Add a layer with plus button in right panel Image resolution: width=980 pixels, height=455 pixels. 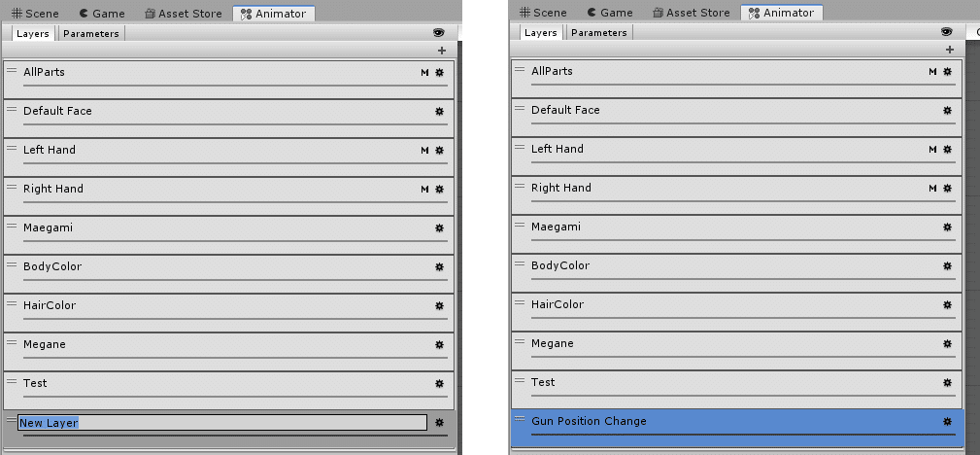tap(950, 50)
